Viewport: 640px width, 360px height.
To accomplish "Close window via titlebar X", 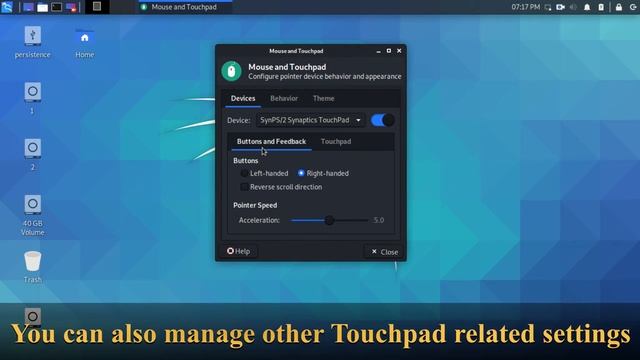I will 399,51.
